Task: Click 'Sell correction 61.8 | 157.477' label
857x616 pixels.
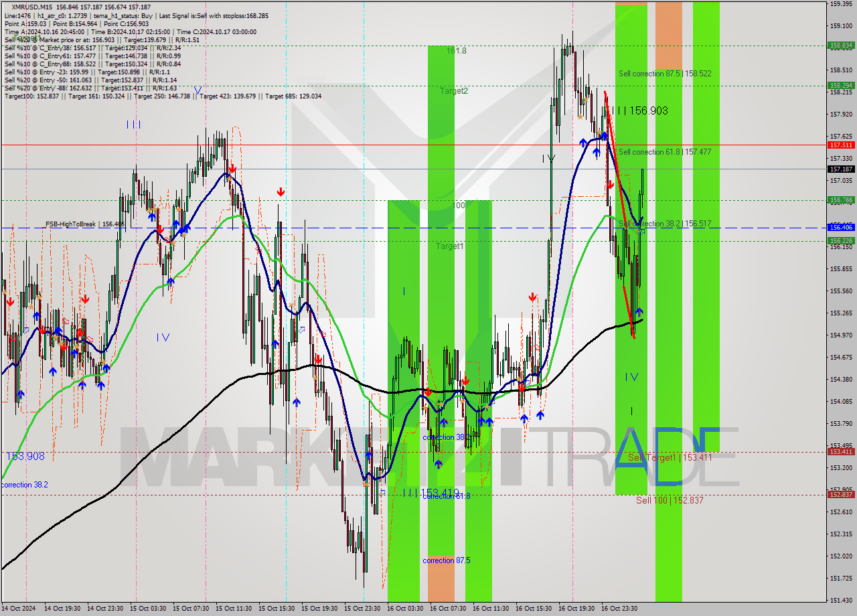Action: pos(665,152)
